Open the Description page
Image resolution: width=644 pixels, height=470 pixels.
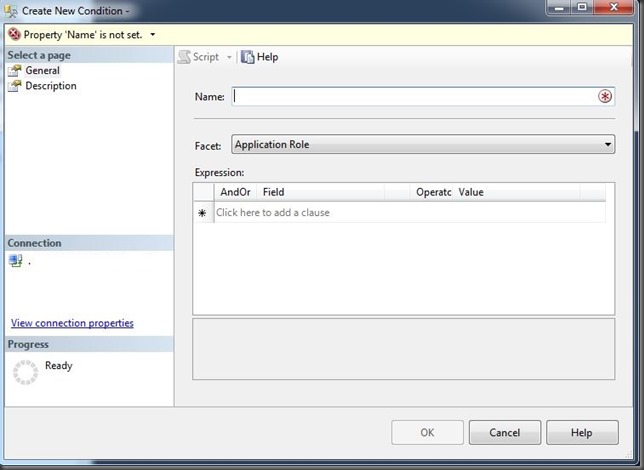click(51, 86)
